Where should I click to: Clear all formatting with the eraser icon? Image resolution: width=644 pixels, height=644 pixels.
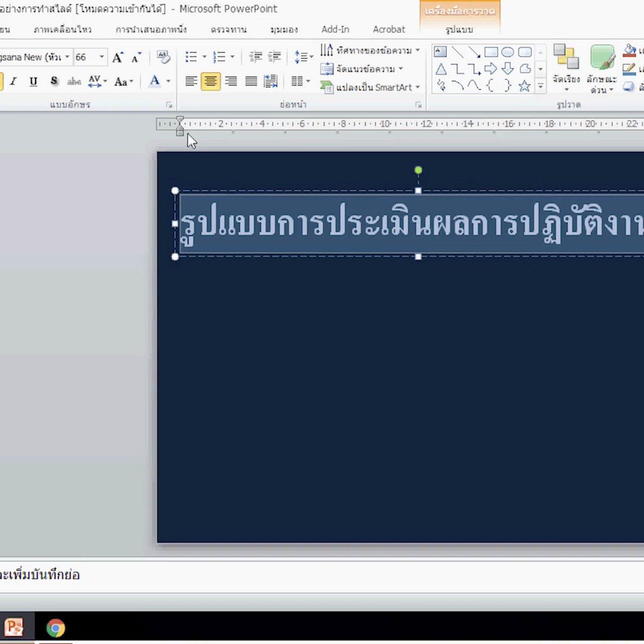(x=163, y=56)
